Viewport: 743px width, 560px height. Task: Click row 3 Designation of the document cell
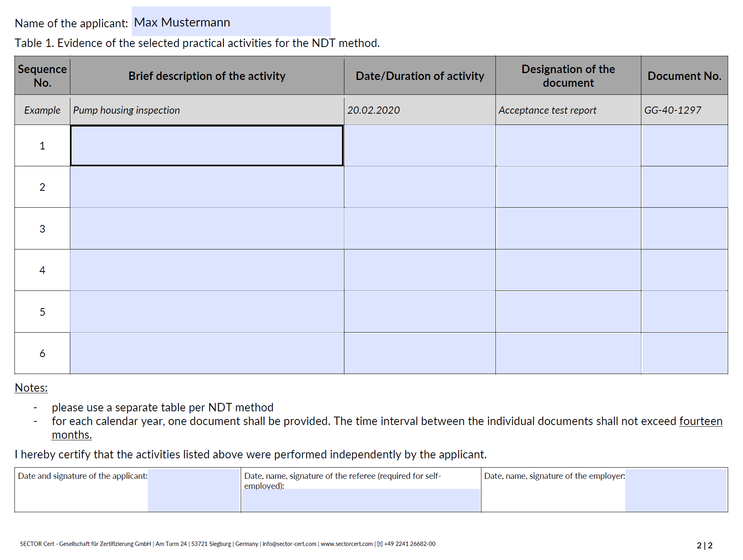pos(568,229)
